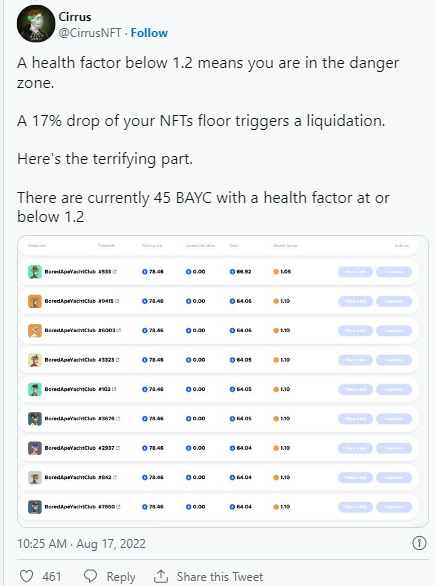Open the external link icon beside BoredApeYachtClub #533
This screenshot has width=436, height=586.
[115, 272]
